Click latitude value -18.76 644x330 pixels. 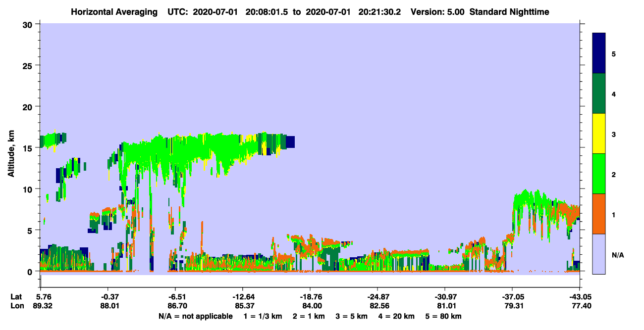click(x=310, y=297)
